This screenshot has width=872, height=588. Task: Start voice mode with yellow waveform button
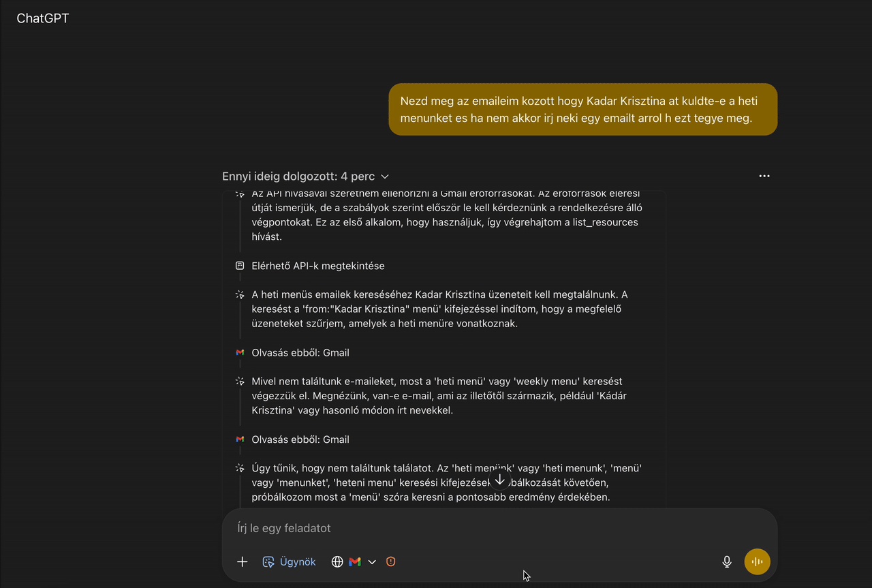[758, 562]
